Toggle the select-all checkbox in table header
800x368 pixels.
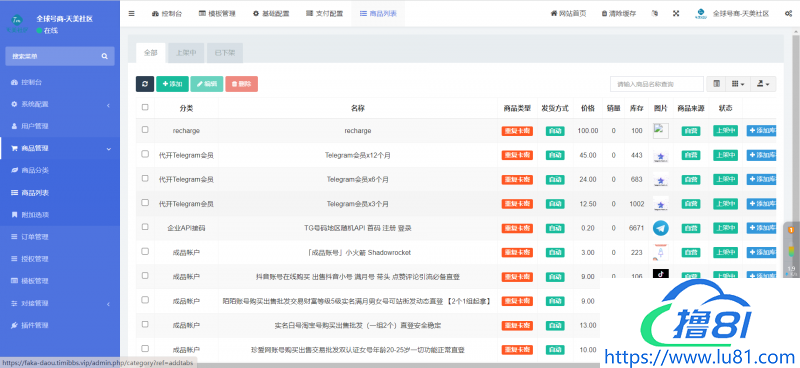click(145, 107)
